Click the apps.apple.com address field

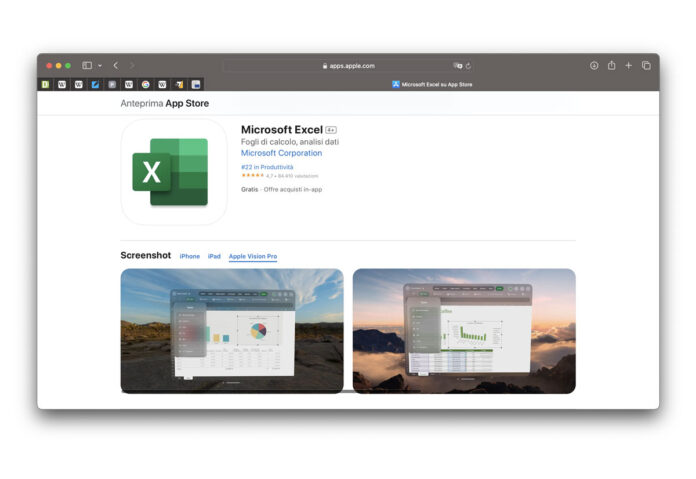point(349,66)
